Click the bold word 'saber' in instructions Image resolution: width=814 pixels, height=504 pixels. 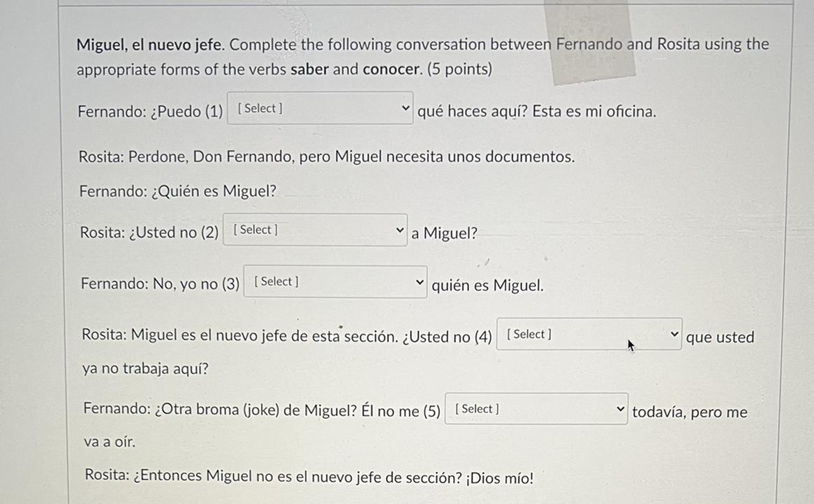(x=309, y=70)
